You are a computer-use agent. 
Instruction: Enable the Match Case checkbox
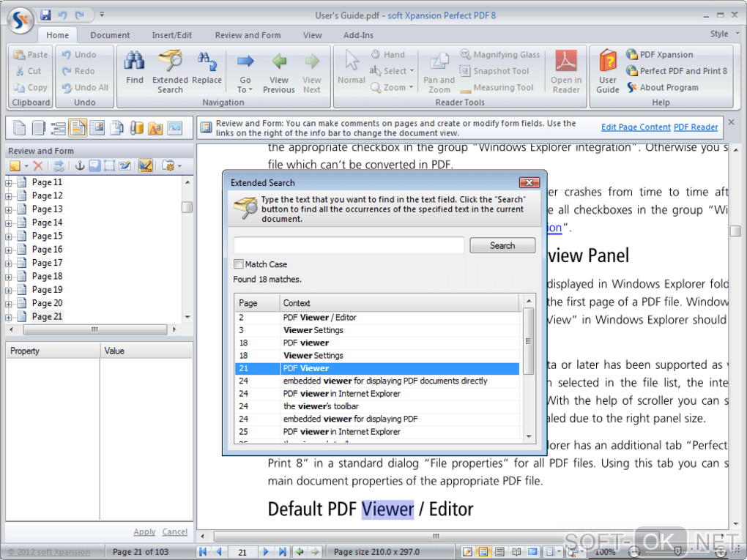click(x=238, y=264)
